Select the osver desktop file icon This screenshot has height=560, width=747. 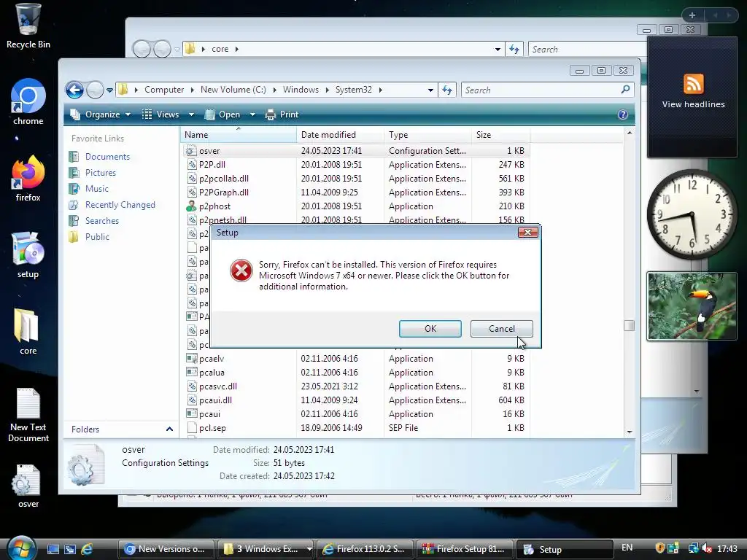(x=28, y=486)
